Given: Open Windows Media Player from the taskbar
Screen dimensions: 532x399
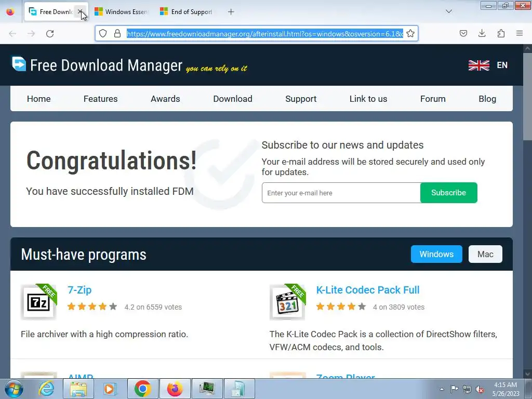Looking at the screenshot, I should [x=110, y=389].
